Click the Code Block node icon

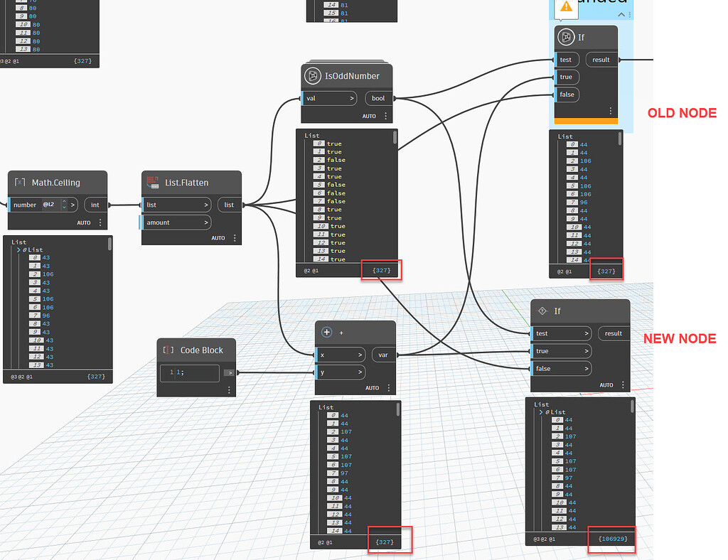(168, 350)
